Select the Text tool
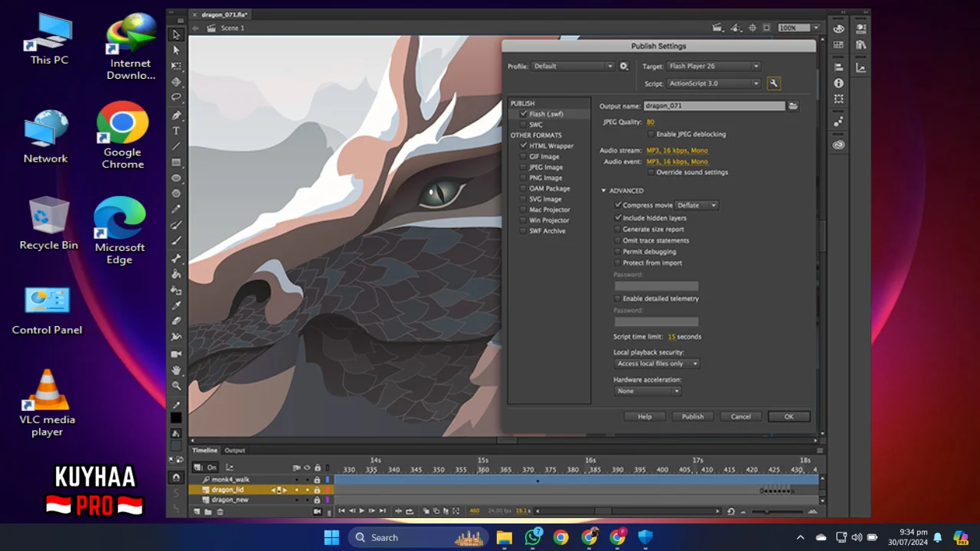The image size is (980, 551). coord(176,131)
